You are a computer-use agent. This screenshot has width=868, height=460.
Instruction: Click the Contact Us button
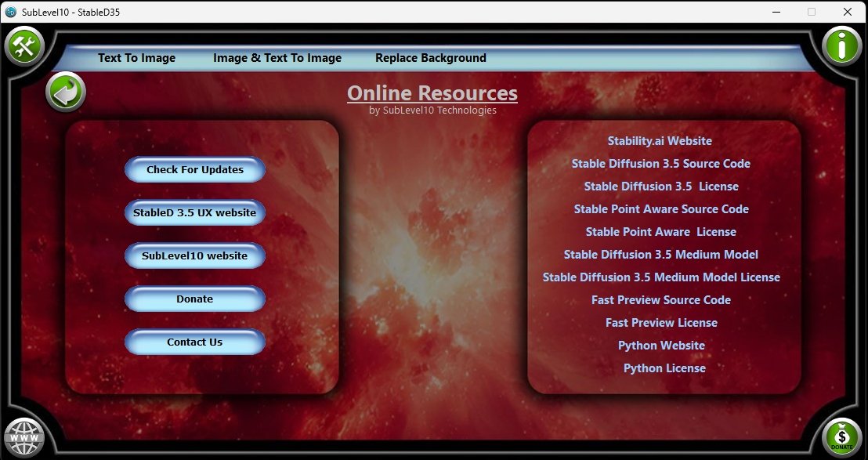click(195, 342)
